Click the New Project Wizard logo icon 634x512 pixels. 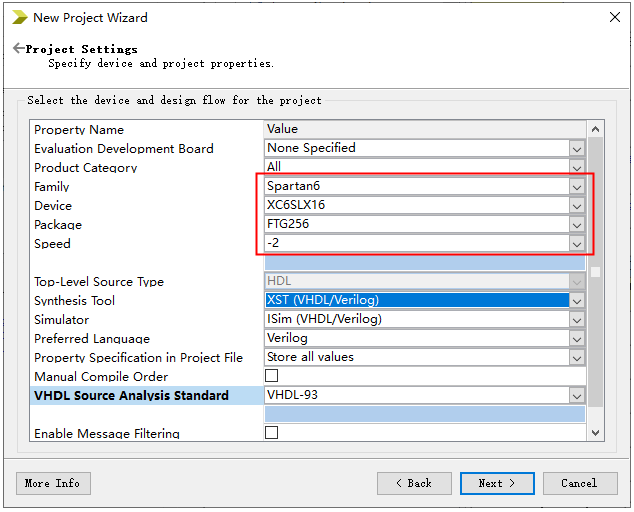tap(19, 17)
